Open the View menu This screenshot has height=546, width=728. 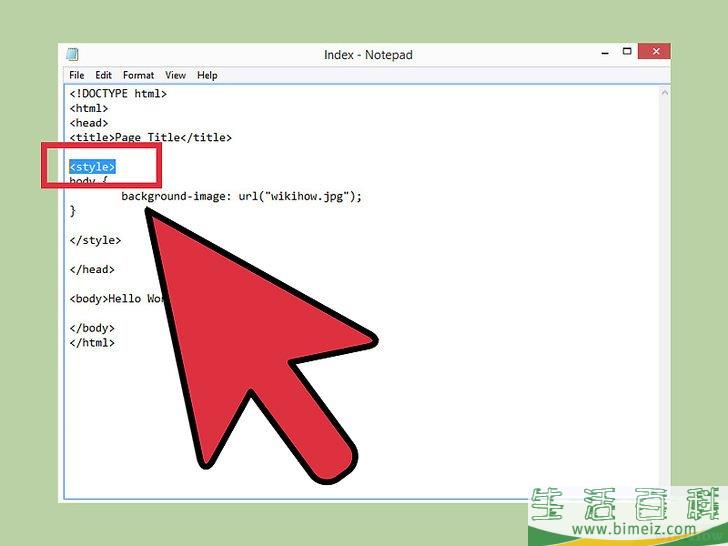click(x=175, y=75)
